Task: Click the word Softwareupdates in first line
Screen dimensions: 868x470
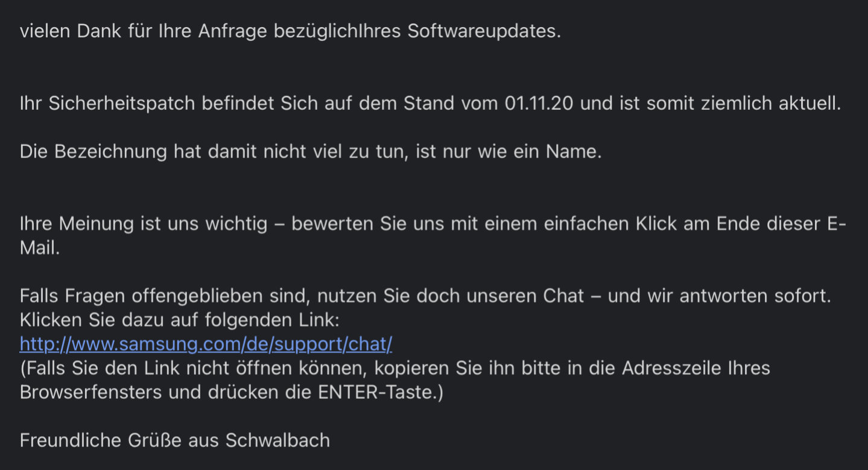Action: coord(484,31)
